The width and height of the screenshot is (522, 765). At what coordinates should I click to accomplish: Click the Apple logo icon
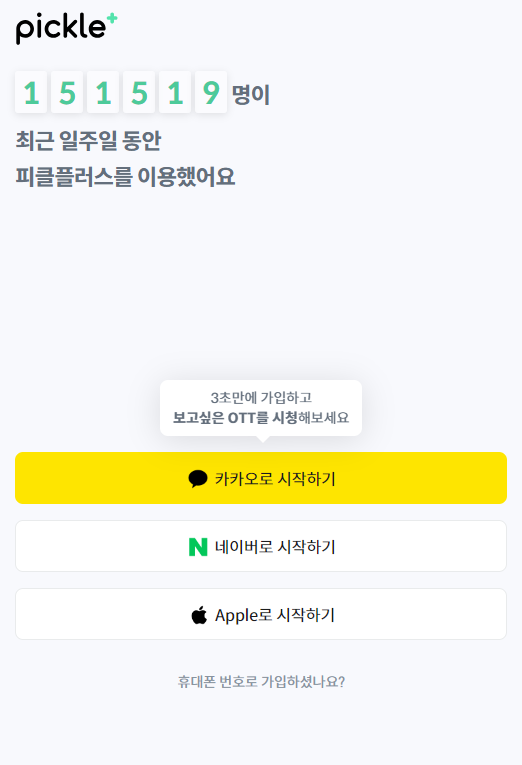(x=199, y=615)
